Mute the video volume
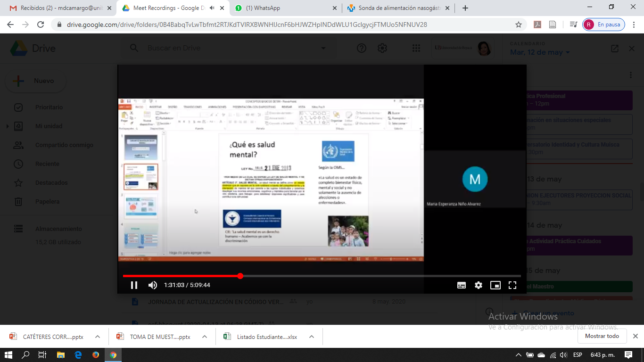This screenshot has width=644, height=362. click(153, 285)
